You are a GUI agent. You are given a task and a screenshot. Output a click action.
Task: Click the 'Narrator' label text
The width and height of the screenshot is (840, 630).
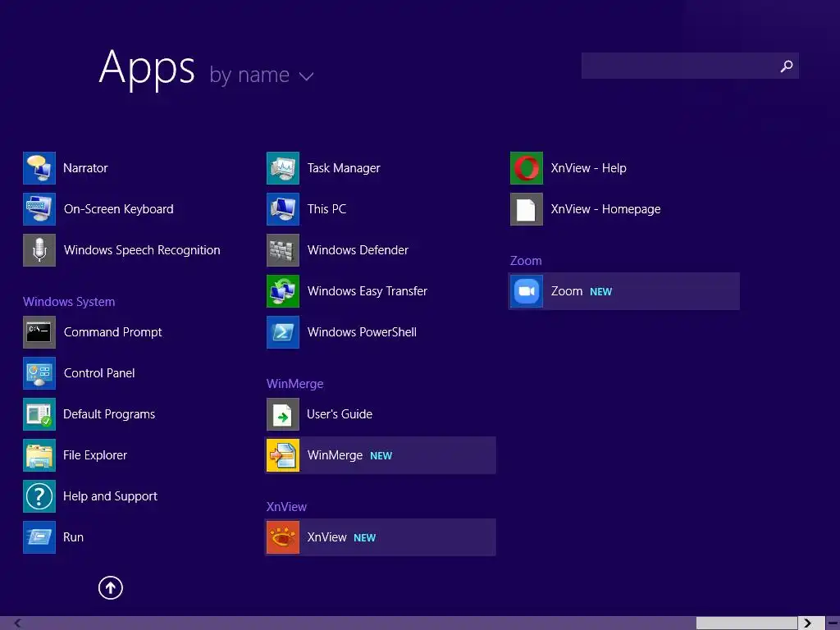(85, 168)
